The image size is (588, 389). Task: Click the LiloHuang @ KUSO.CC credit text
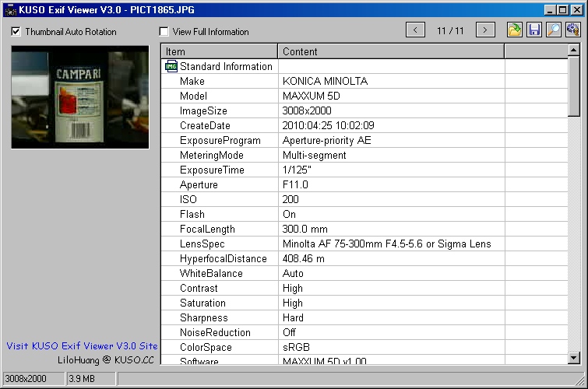[107, 360]
